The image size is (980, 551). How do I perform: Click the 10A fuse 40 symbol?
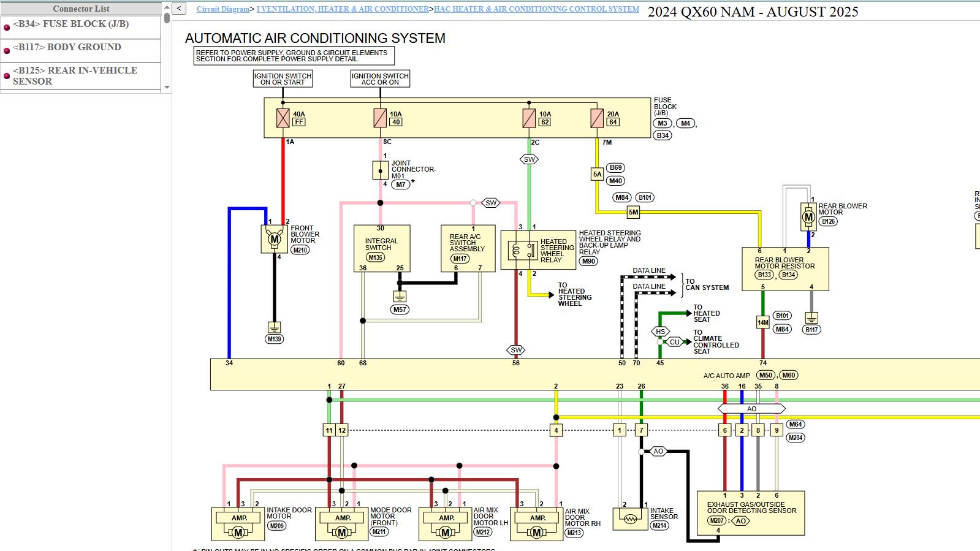click(x=380, y=118)
